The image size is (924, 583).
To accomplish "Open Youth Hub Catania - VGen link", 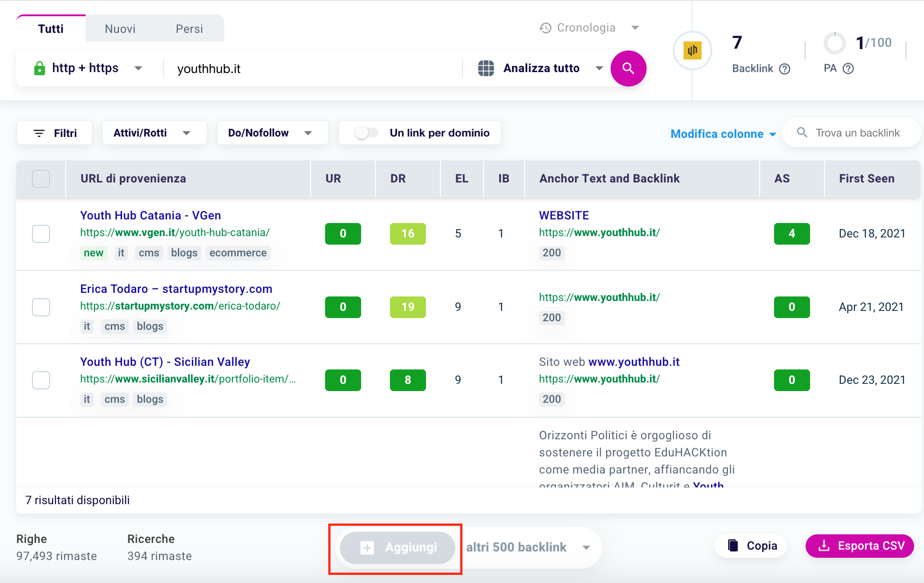I will (x=150, y=215).
